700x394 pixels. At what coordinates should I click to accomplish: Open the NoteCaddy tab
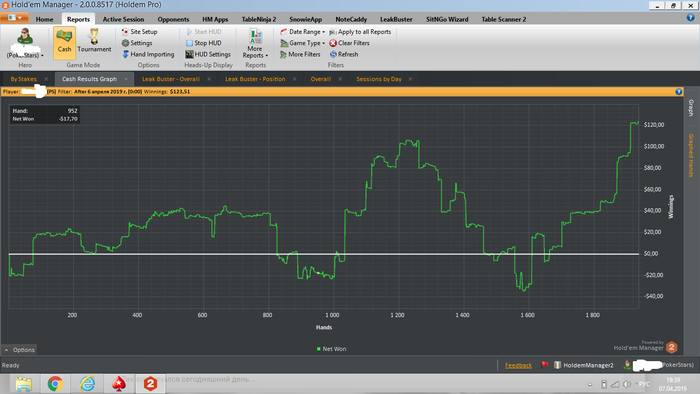pyautogui.click(x=351, y=19)
